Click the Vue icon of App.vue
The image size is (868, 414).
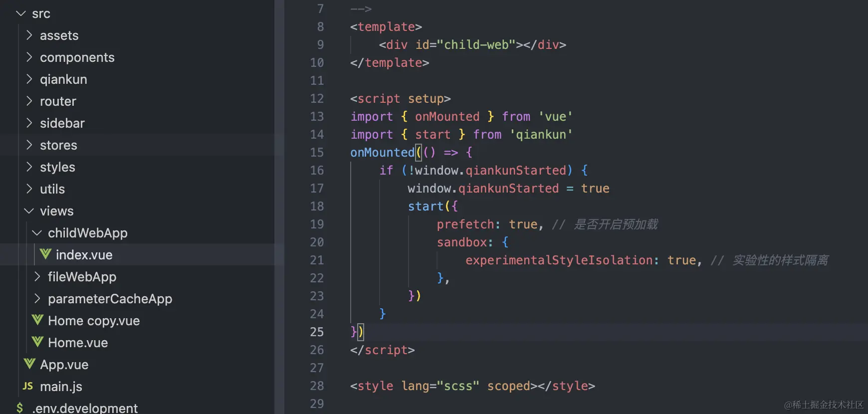[x=29, y=364]
